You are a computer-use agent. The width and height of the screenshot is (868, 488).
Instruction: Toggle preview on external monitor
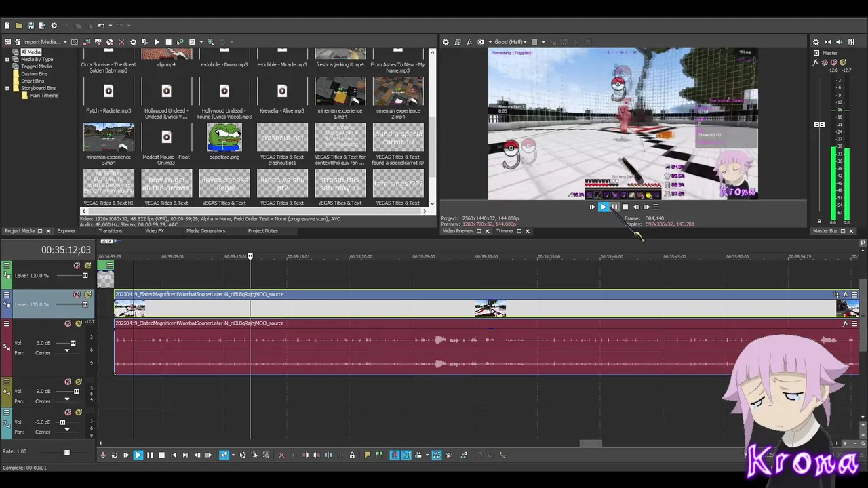[x=458, y=42]
